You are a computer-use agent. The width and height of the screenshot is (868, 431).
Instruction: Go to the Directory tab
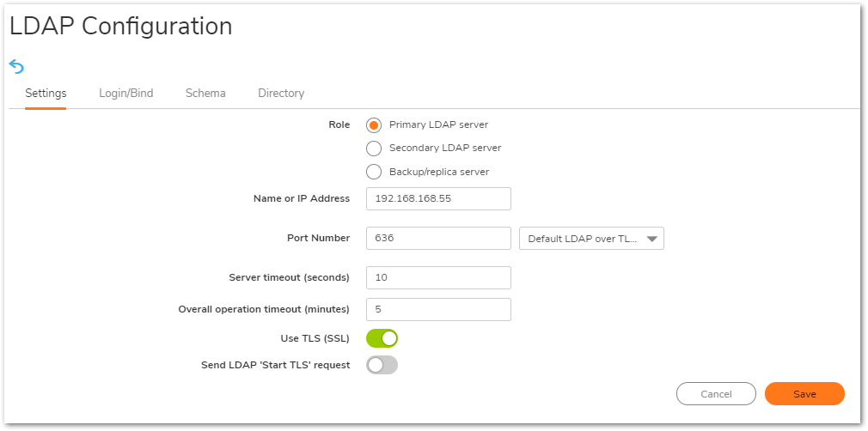tap(281, 93)
